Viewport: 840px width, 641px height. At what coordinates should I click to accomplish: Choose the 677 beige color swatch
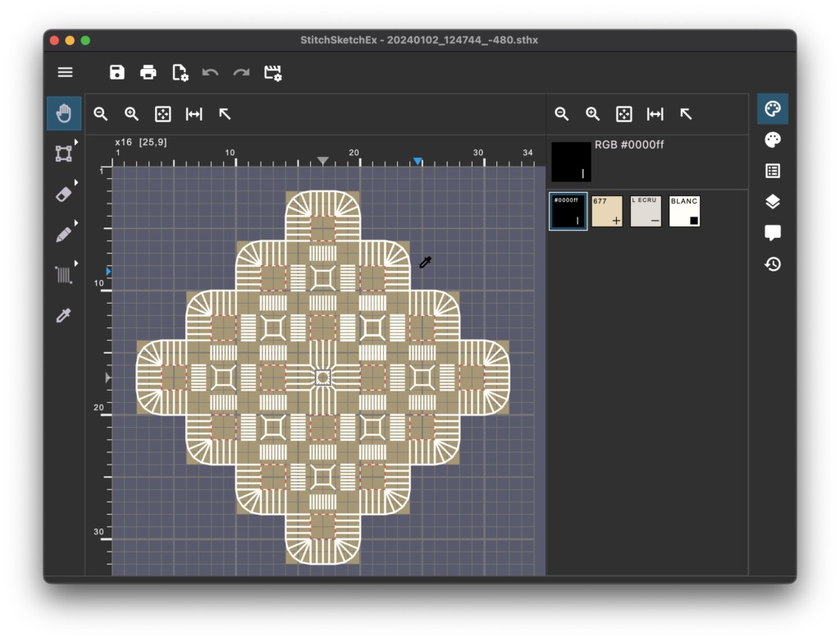[x=607, y=212]
